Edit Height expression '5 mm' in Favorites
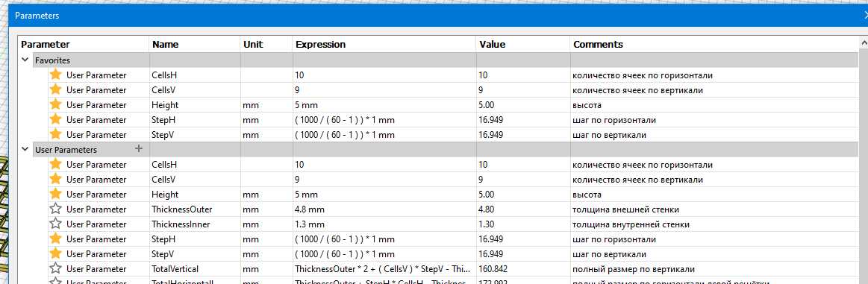This screenshot has height=284, width=868. 384,105
